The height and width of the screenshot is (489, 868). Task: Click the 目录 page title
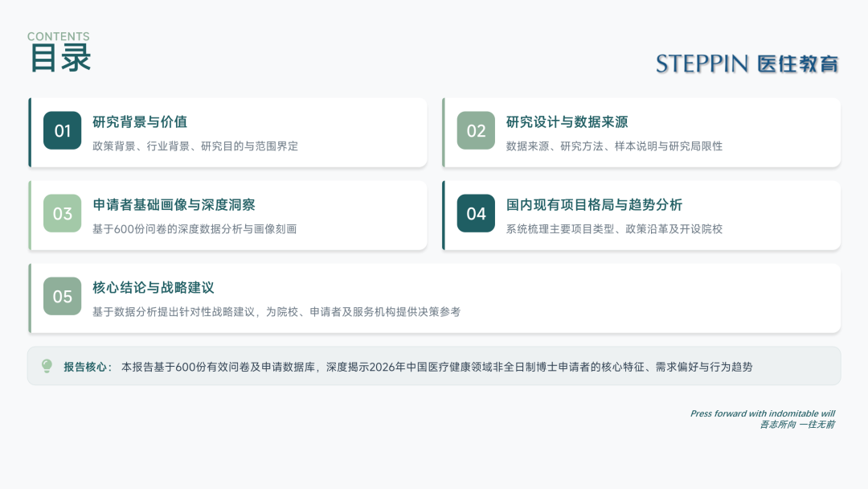tap(60, 59)
